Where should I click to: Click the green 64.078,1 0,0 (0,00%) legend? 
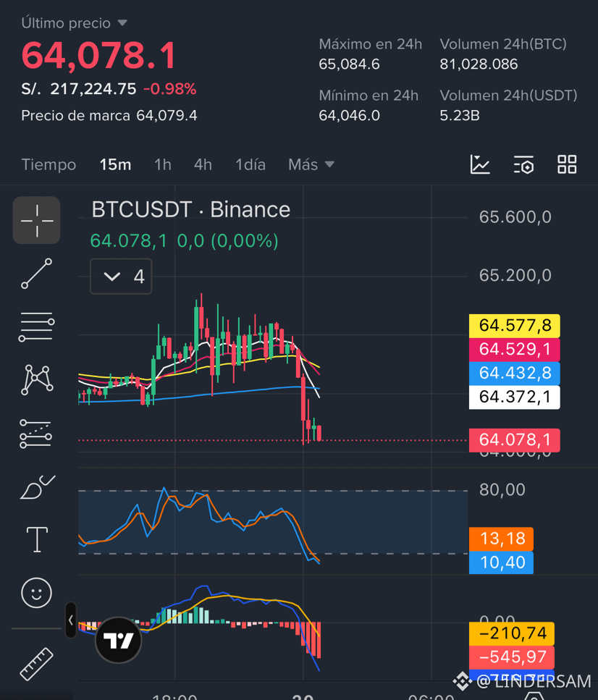184,241
